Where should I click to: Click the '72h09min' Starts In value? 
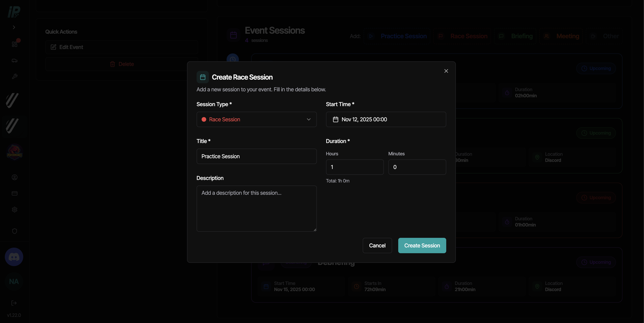point(375,289)
